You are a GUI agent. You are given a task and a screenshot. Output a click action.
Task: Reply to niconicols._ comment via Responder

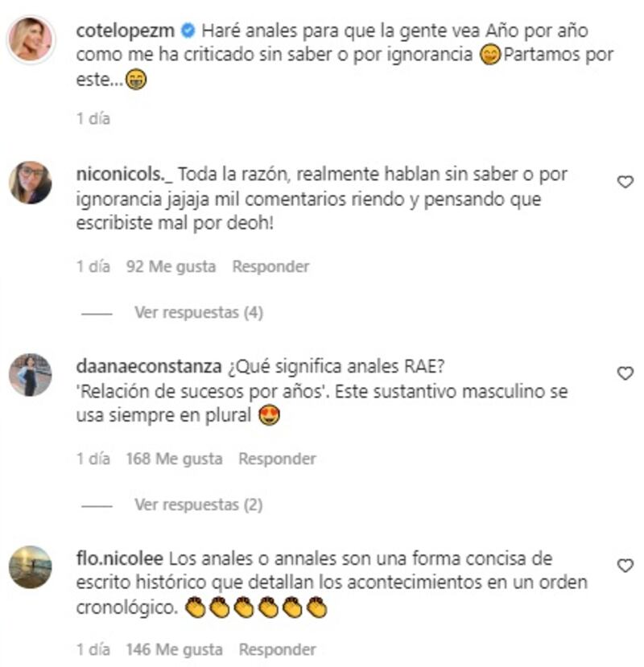coord(270,266)
